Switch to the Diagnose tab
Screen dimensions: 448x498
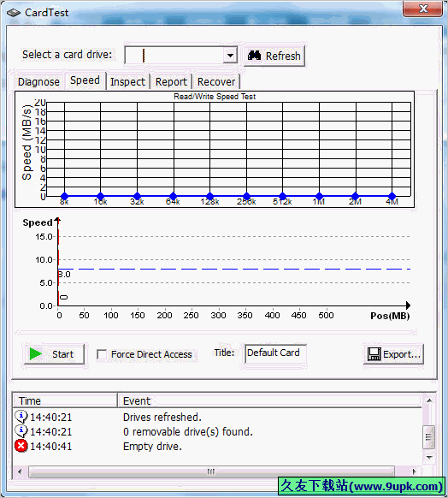point(38,81)
